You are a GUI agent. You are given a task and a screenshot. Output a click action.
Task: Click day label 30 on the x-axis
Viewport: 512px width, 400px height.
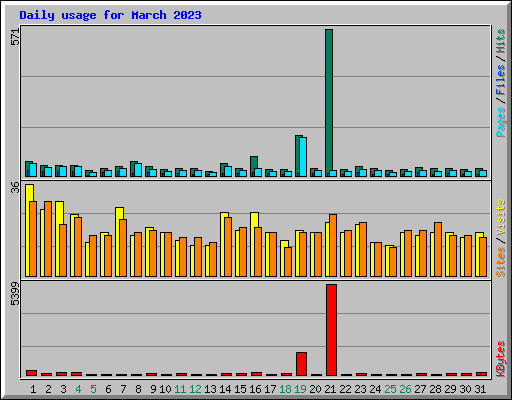point(465,389)
